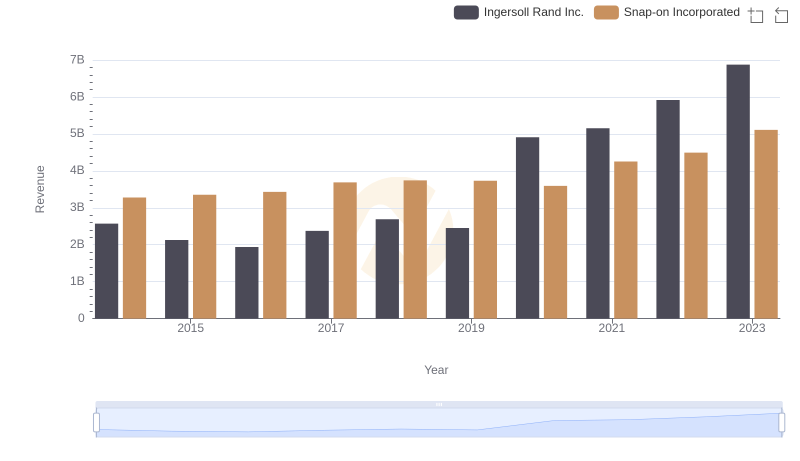Viewport: 800px width, 461px height.
Task: Grab the right data zoom slider handle
Action: pyautogui.click(x=781, y=423)
